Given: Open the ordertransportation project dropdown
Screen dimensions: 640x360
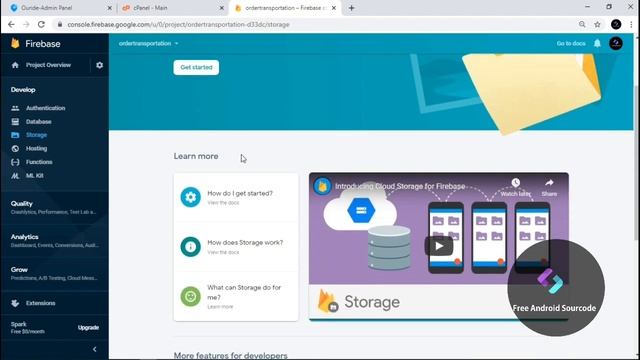Looking at the screenshot, I should click(x=149, y=43).
